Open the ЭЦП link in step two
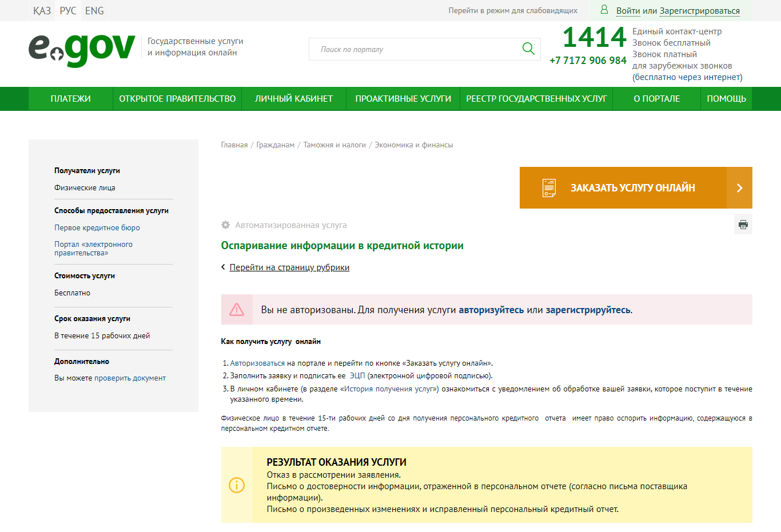 357,375
